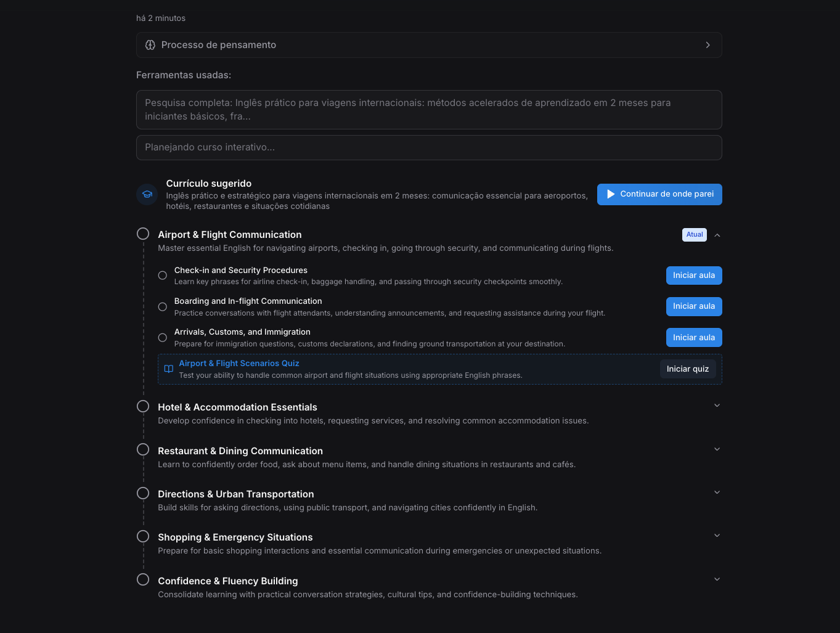Viewport: 840px width, 633px height.
Task: Open Iniciar aula for Arrivals, Customs, and Immigration
Action: tap(693, 337)
